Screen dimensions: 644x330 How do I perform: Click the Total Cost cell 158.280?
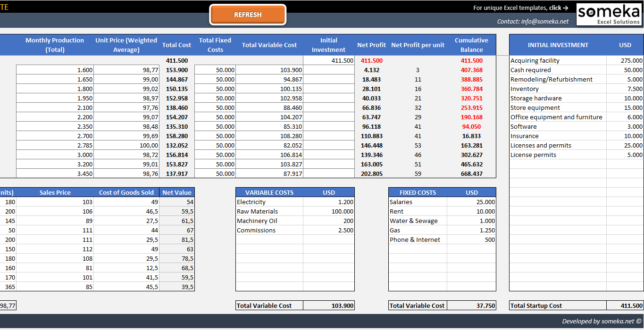[x=177, y=136]
